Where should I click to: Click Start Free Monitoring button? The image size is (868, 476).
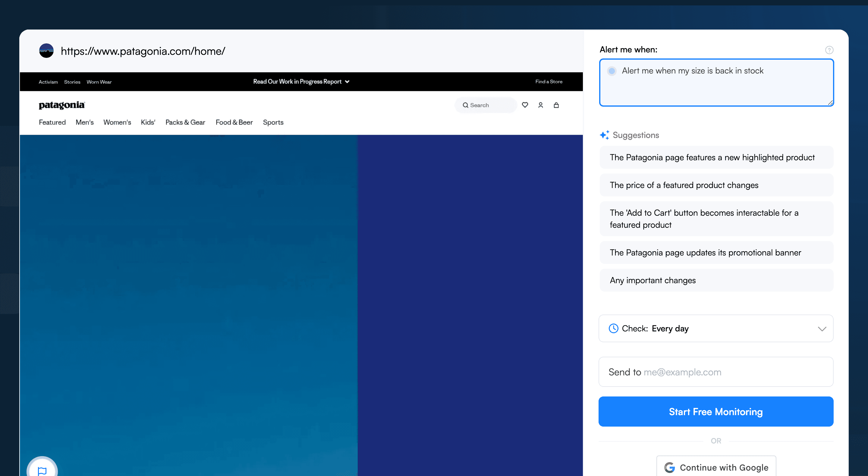click(716, 411)
